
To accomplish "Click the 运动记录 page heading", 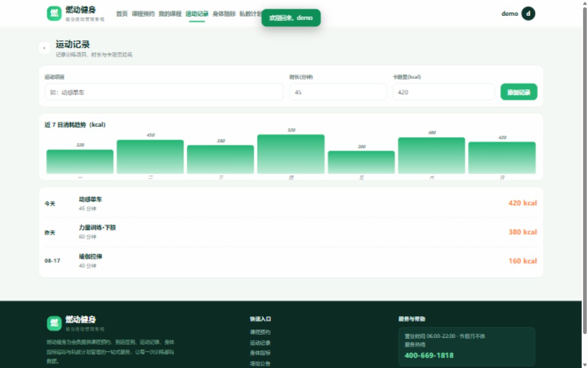I will (x=73, y=44).
